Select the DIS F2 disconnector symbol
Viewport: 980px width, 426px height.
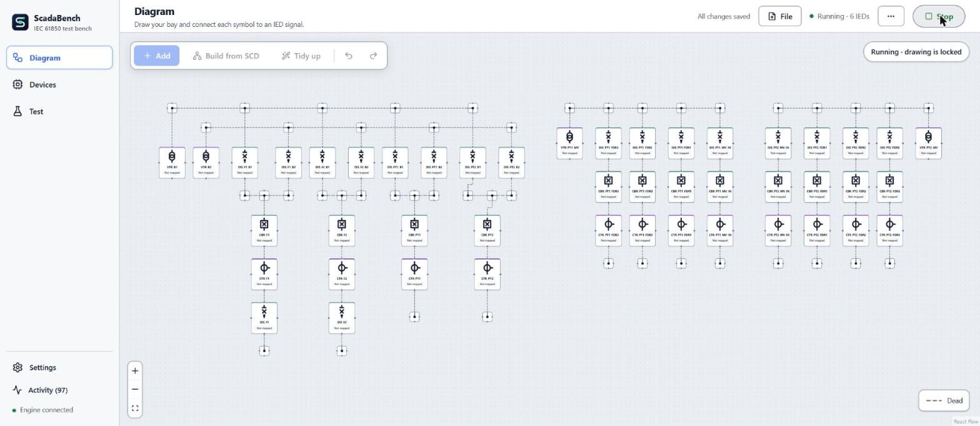342,318
